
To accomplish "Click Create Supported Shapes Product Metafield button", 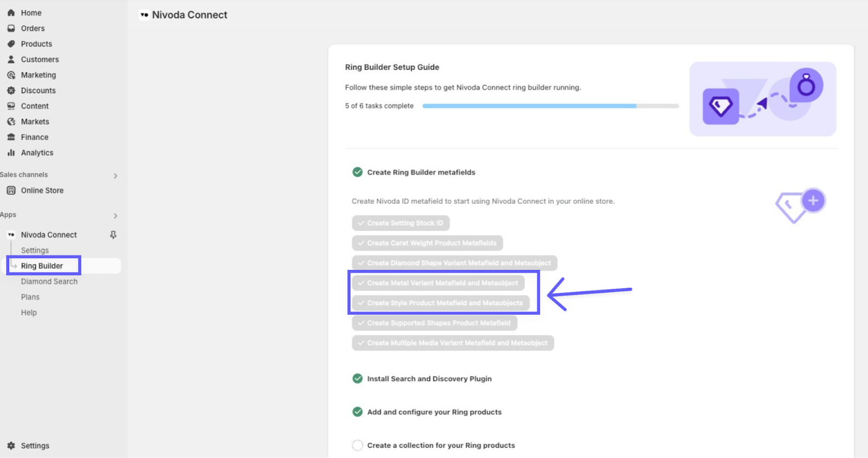I will pos(435,323).
